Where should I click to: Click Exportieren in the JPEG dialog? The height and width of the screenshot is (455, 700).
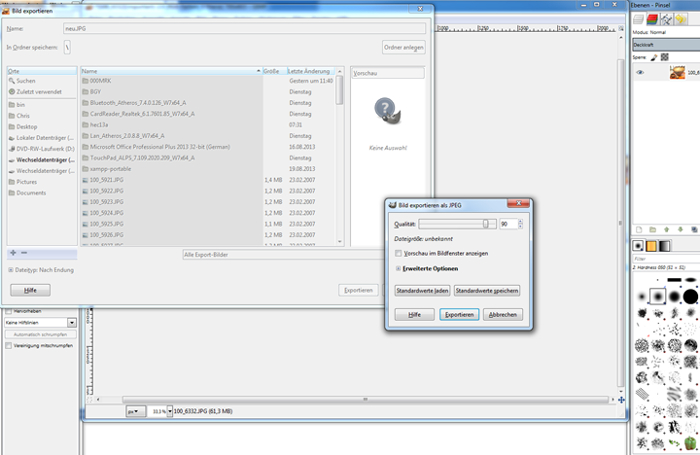click(x=459, y=314)
